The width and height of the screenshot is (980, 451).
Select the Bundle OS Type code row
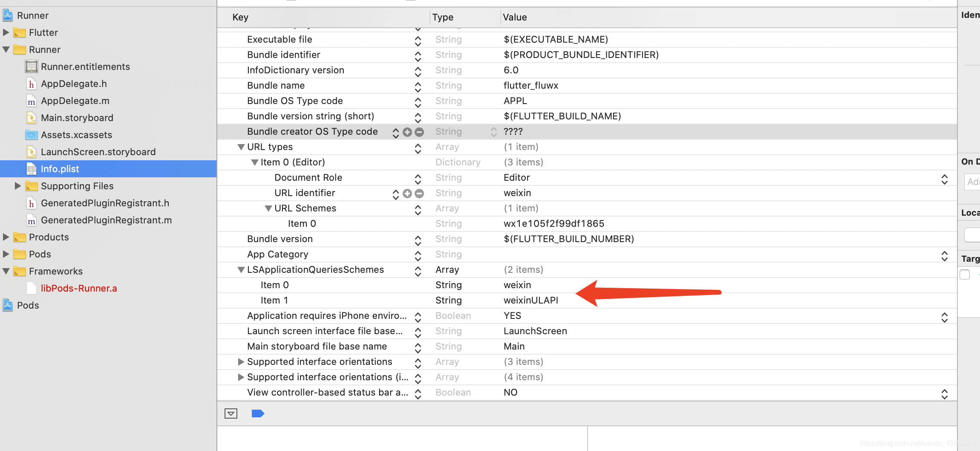587,101
